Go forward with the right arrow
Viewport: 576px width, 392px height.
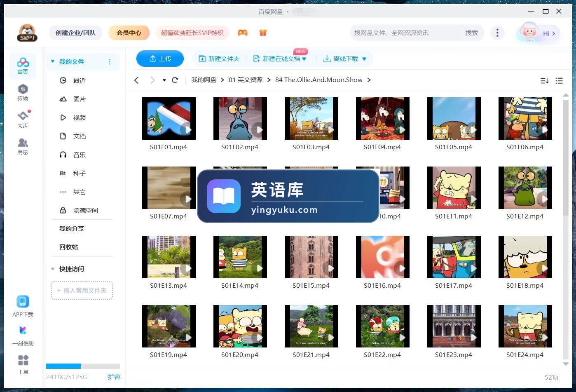pyautogui.click(x=152, y=80)
